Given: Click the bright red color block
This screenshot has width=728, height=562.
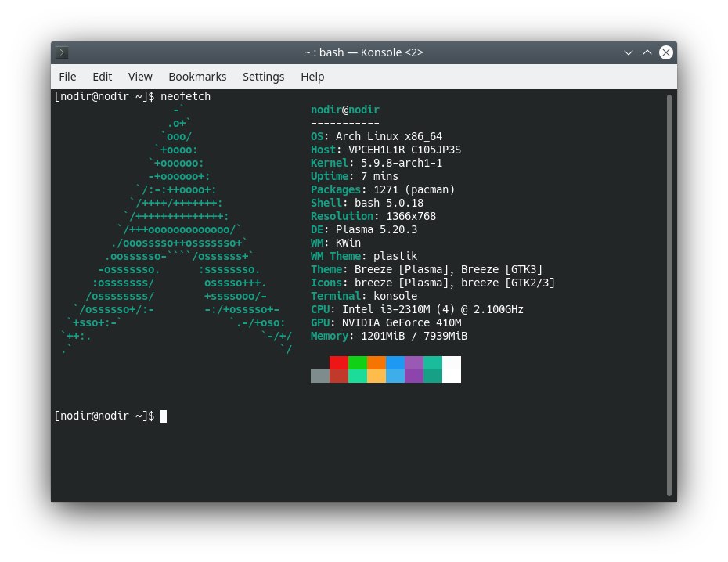Looking at the screenshot, I should click(338, 363).
